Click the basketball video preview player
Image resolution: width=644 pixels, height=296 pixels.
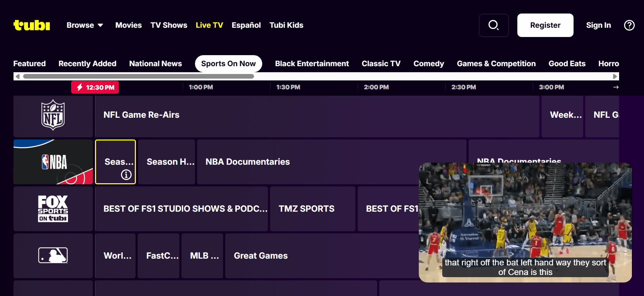pyautogui.click(x=525, y=222)
